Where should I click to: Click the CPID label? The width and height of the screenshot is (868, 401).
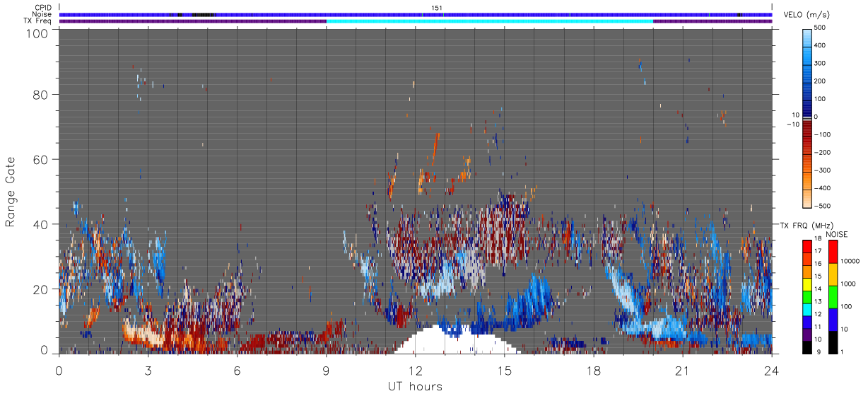pyautogui.click(x=42, y=8)
